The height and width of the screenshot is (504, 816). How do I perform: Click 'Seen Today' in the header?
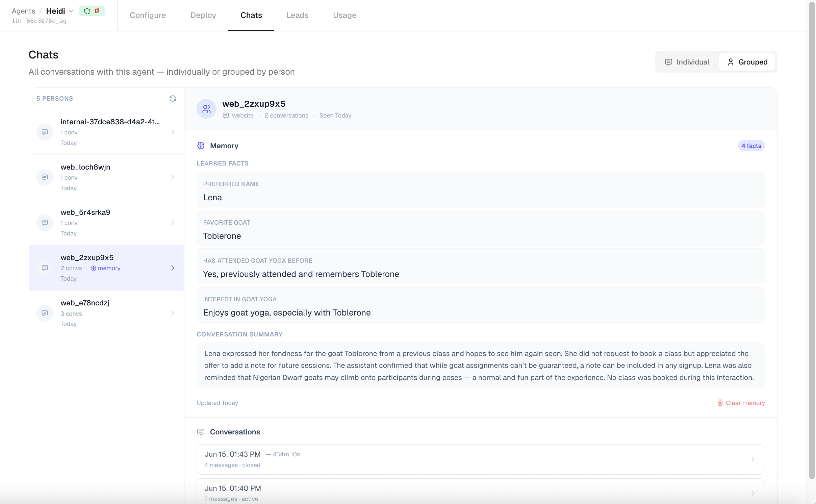tap(335, 116)
